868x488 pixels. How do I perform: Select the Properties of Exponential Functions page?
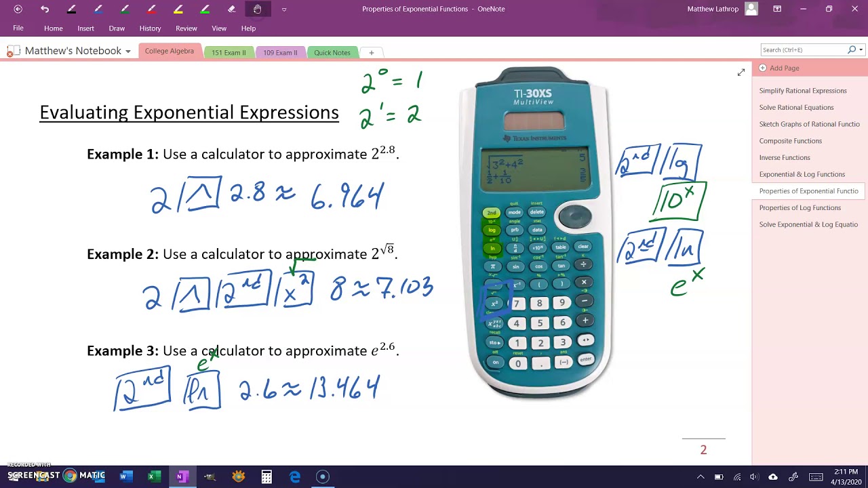(x=808, y=191)
